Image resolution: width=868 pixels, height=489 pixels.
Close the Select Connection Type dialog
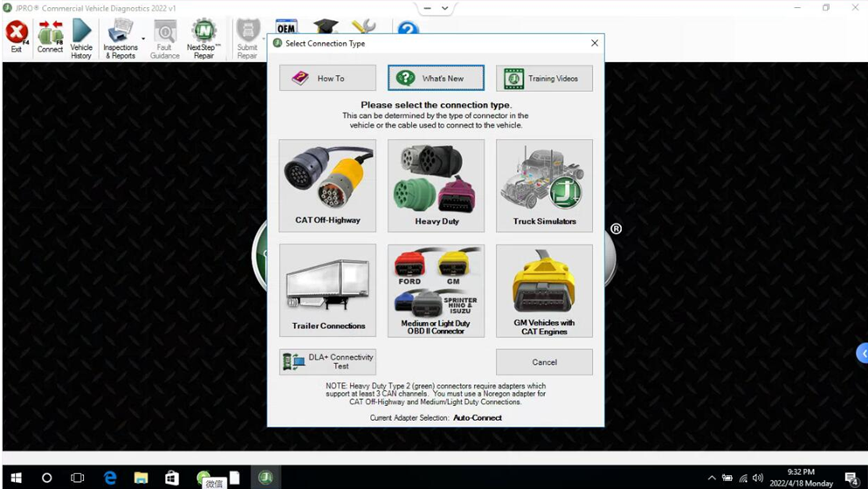point(595,43)
